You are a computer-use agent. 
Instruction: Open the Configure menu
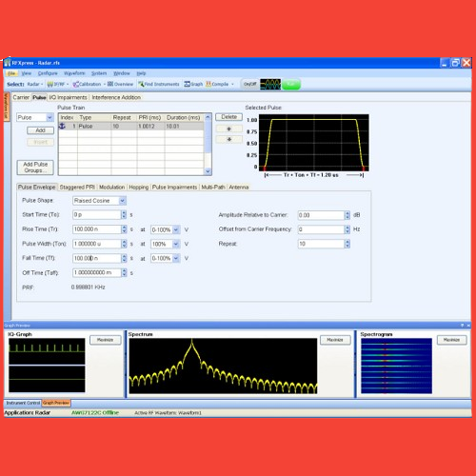point(48,73)
